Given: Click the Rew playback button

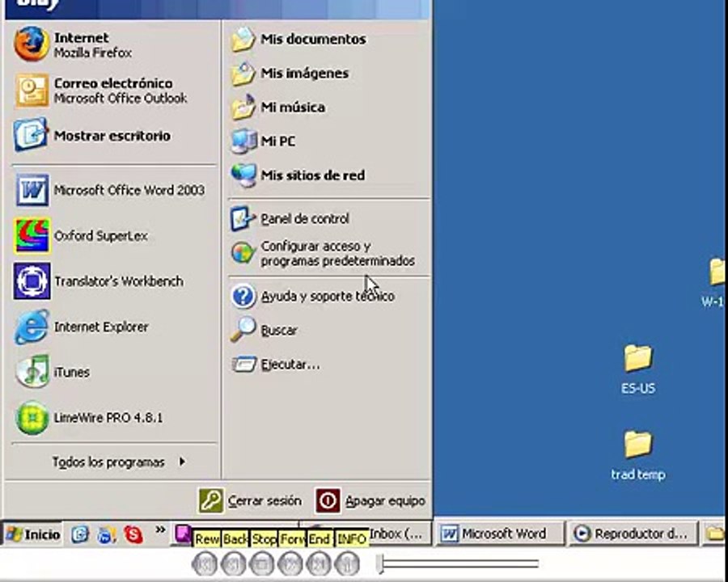Looking at the screenshot, I should click(205, 564).
